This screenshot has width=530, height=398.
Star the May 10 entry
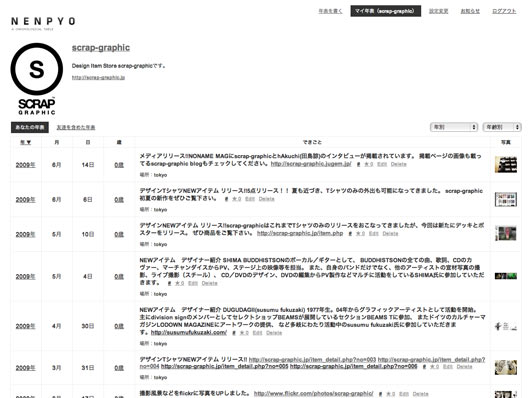tap(360, 234)
